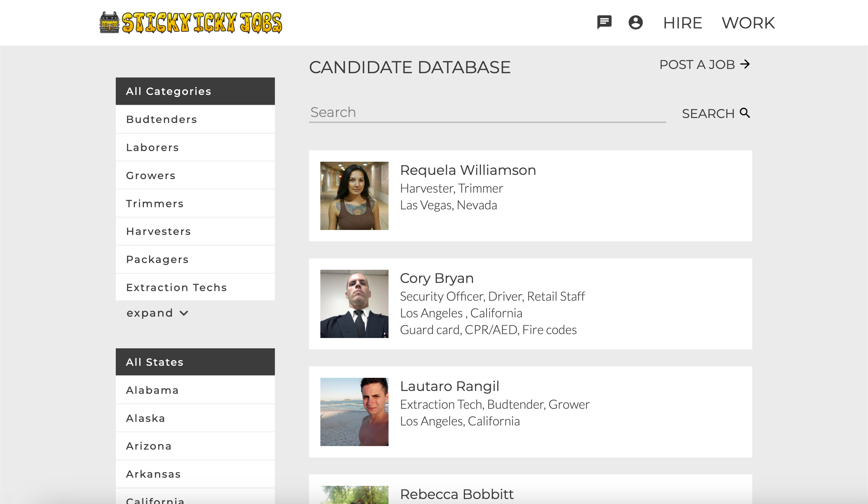Filter by Extraction Techs category
This screenshot has width=868, height=504.
pos(195,287)
